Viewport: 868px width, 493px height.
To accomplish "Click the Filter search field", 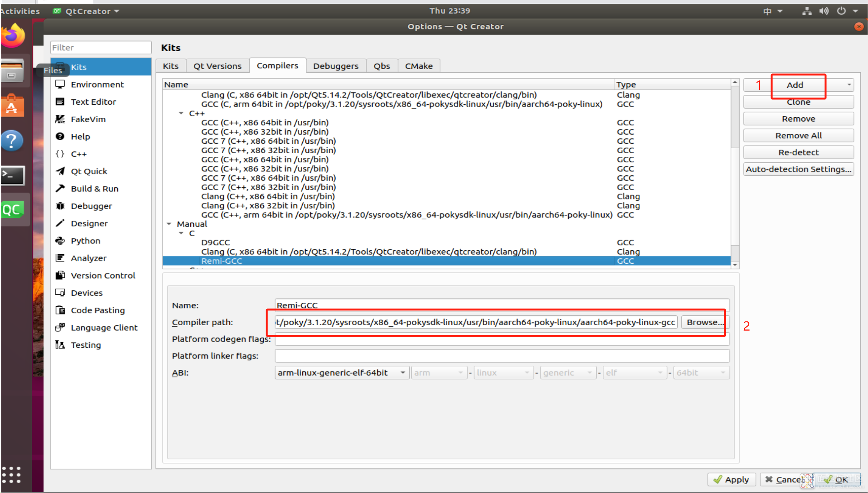I will click(101, 47).
